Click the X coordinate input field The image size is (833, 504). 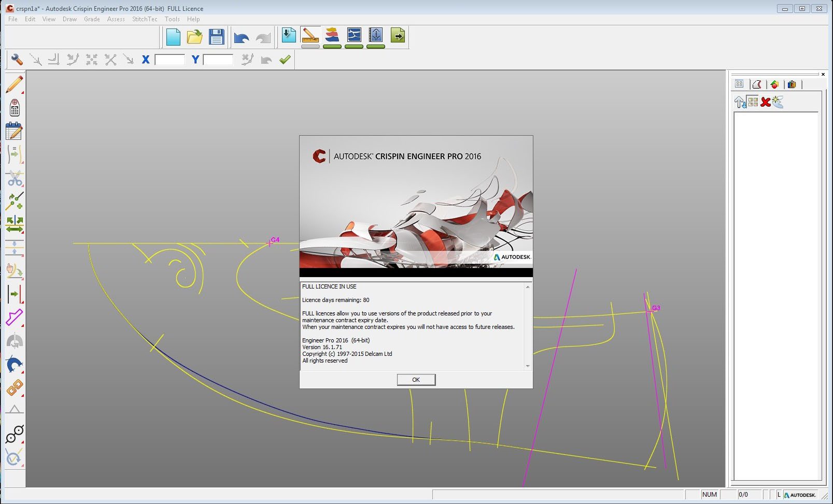(170, 60)
